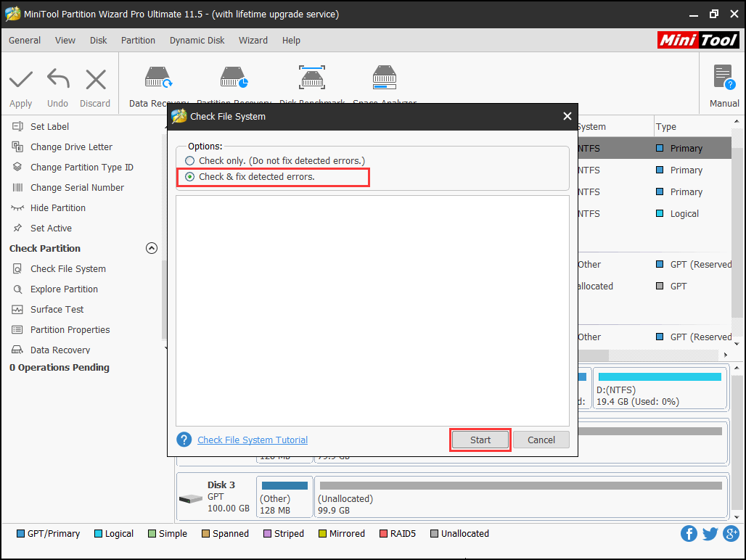This screenshot has width=746, height=560.
Task: Select the D:(NTFS) partition block
Action: [x=660, y=388]
